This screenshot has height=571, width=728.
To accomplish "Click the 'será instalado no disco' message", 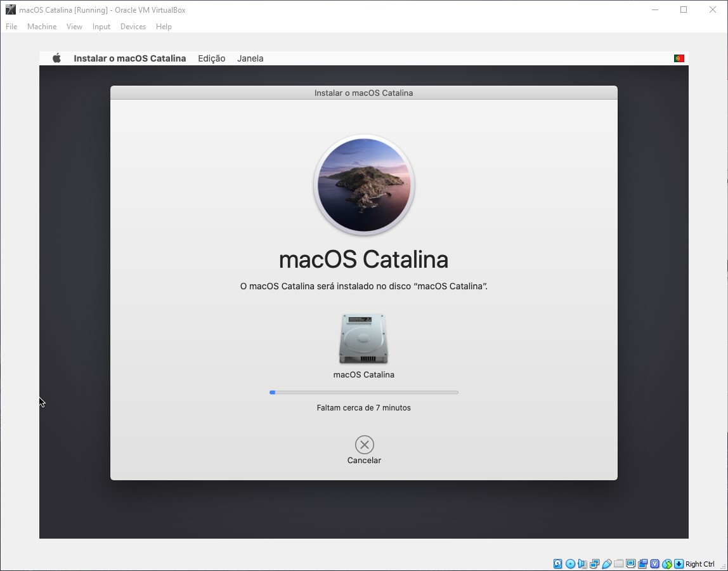I will (x=363, y=286).
